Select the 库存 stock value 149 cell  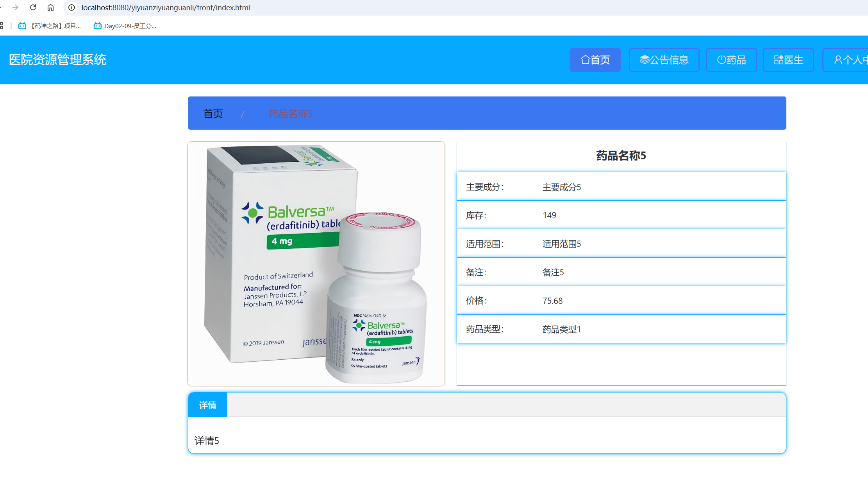[x=549, y=215]
